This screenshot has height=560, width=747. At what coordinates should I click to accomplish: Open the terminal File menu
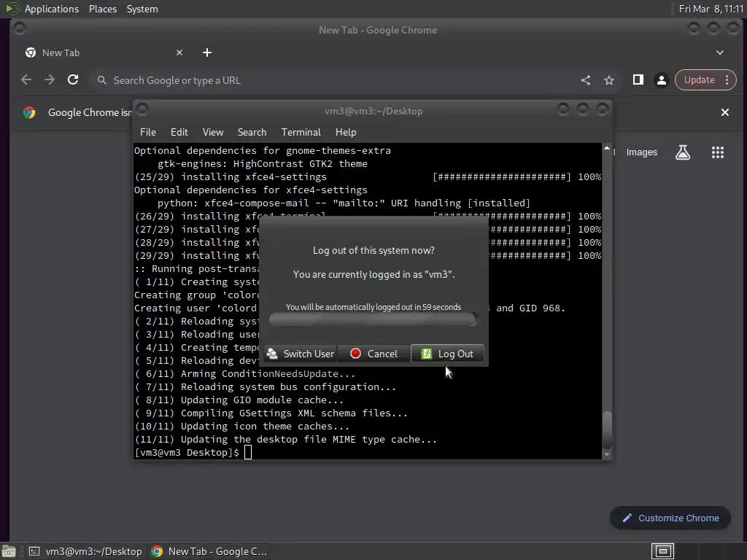(x=147, y=132)
